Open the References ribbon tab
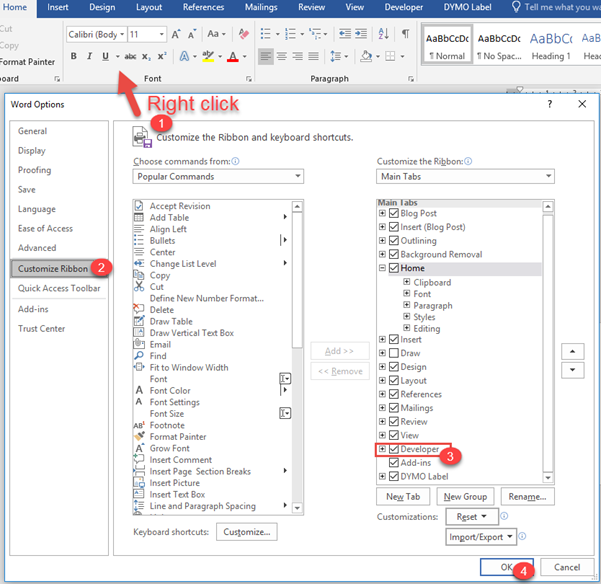Image resolution: width=601 pixels, height=584 pixels. (x=203, y=7)
